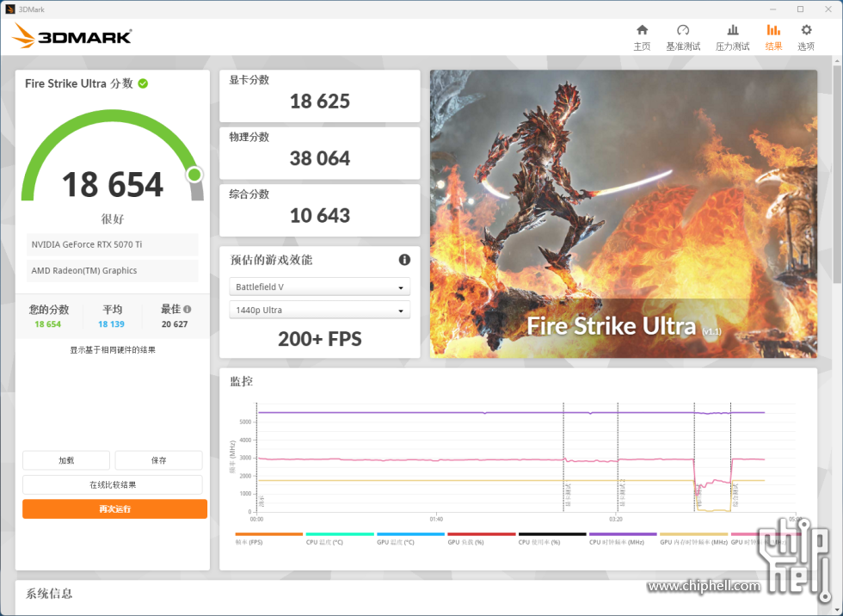
Task: Open the 1440p Ultra resolution dropdown
Action: coord(319,310)
